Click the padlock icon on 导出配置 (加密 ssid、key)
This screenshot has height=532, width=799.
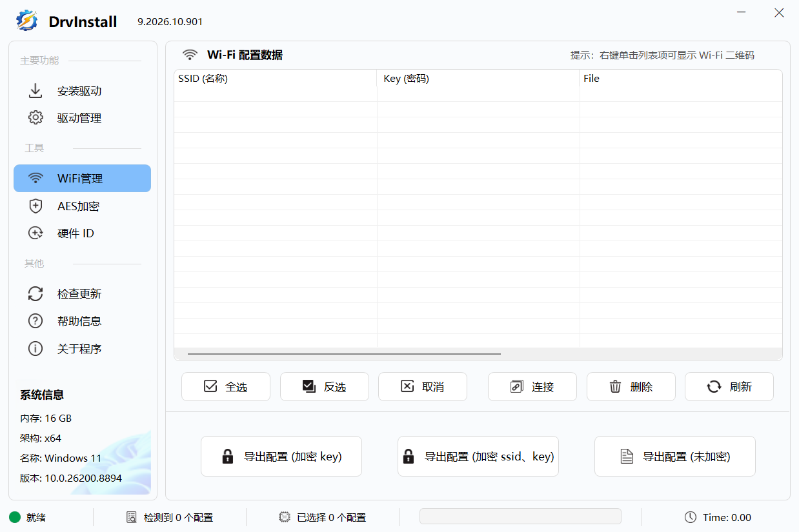[408, 457]
